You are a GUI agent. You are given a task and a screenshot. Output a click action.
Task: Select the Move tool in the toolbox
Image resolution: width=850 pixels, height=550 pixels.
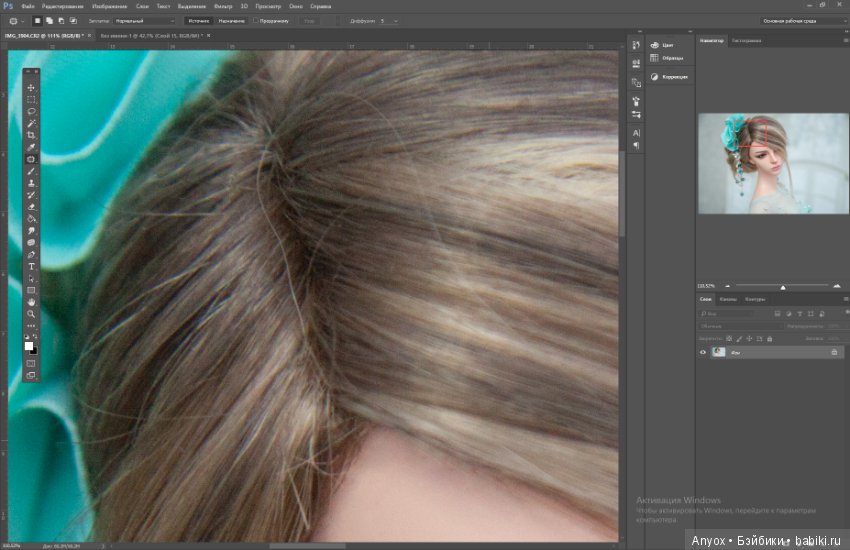coord(31,88)
